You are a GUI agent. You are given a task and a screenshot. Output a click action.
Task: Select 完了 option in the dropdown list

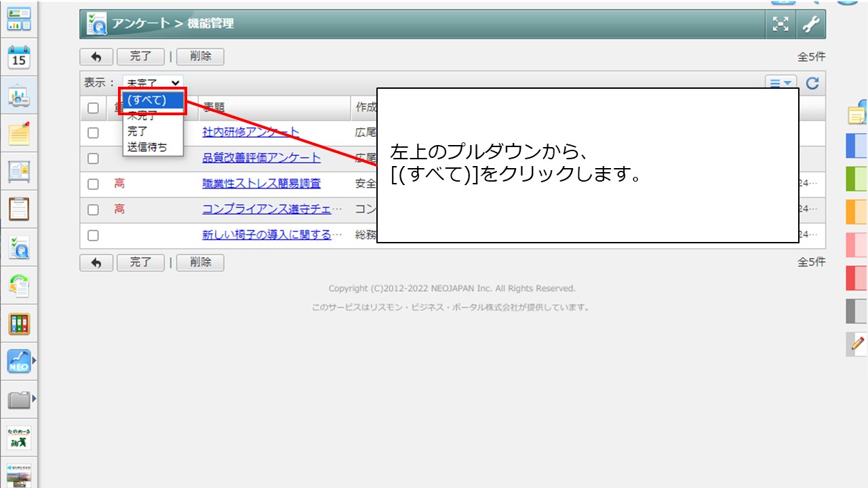[138, 131]
